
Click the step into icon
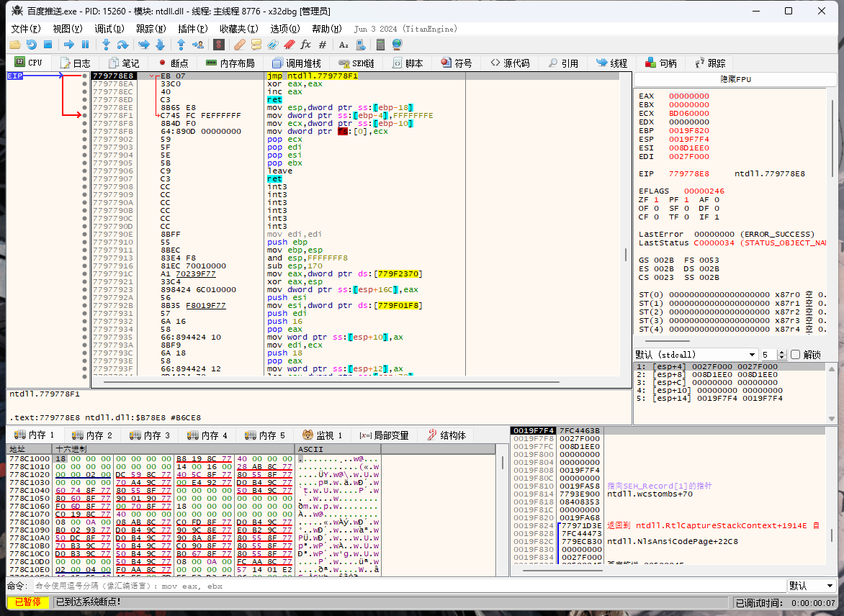coord(106,45)
